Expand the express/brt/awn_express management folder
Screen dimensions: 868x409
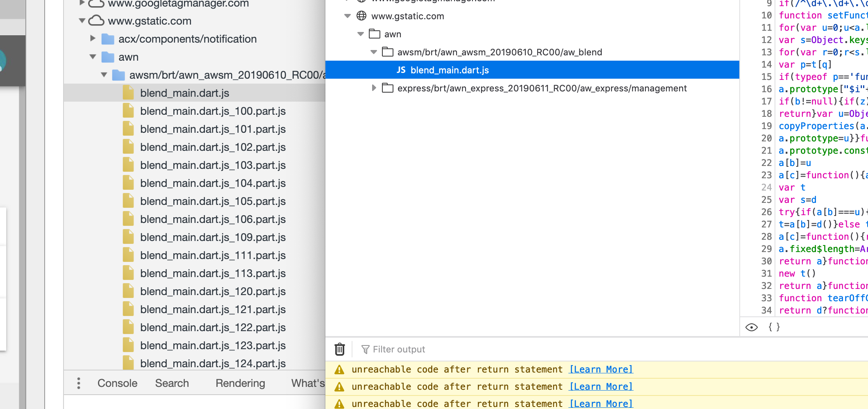pos(373,88)
